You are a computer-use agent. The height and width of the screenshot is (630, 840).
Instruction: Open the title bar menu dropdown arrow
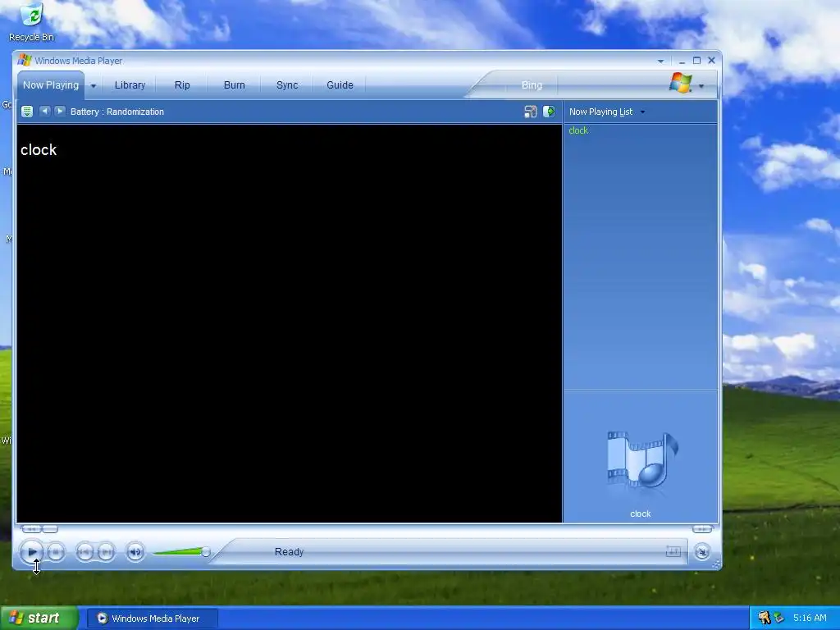(x=660, y=61)
